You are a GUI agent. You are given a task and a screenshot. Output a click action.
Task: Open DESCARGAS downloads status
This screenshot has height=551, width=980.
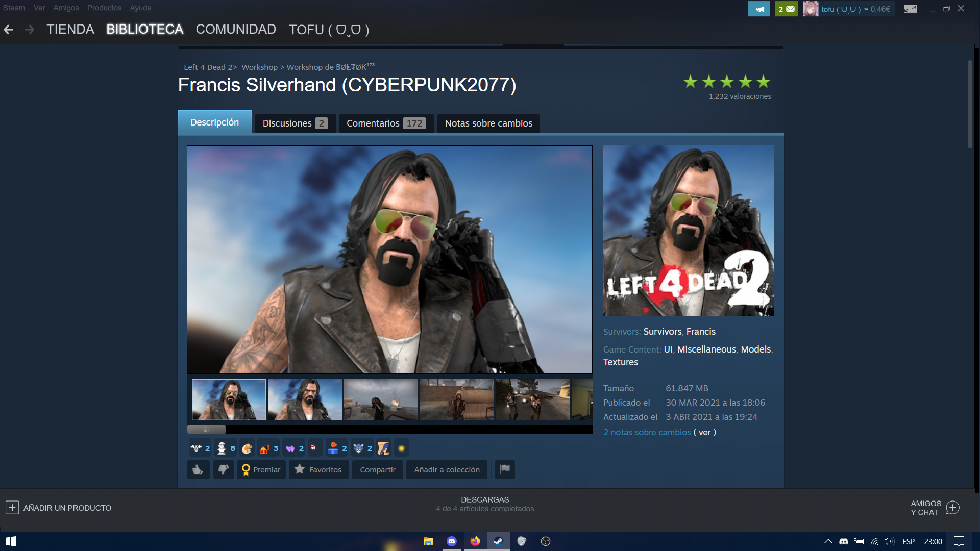(485, 504)
